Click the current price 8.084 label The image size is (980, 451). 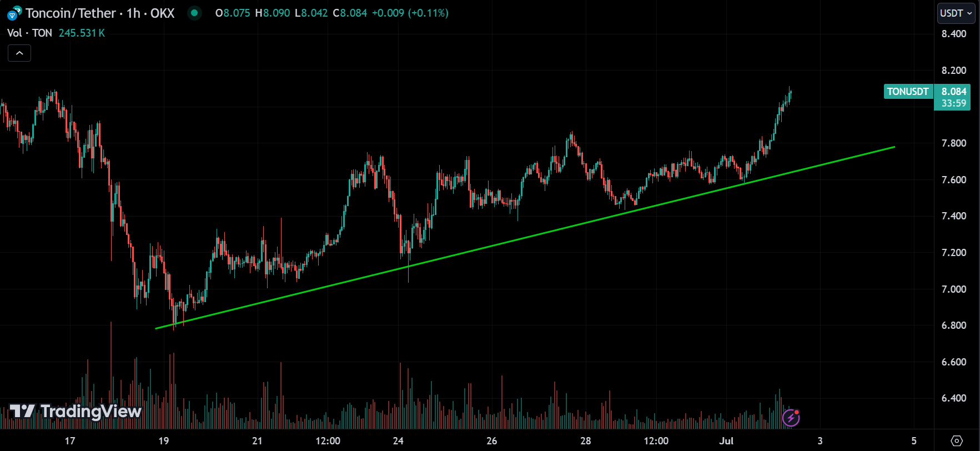[x=954, y=92]
